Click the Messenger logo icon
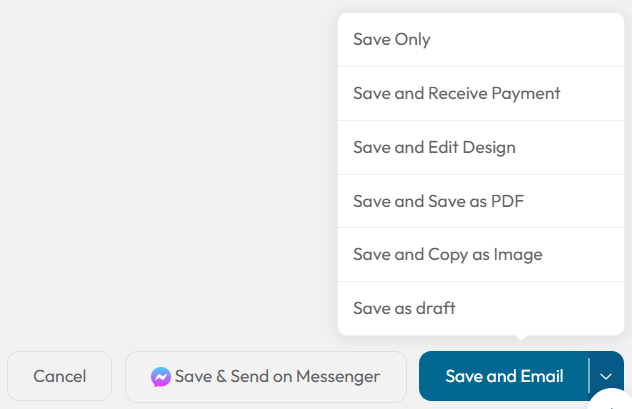 click(160, 377)
